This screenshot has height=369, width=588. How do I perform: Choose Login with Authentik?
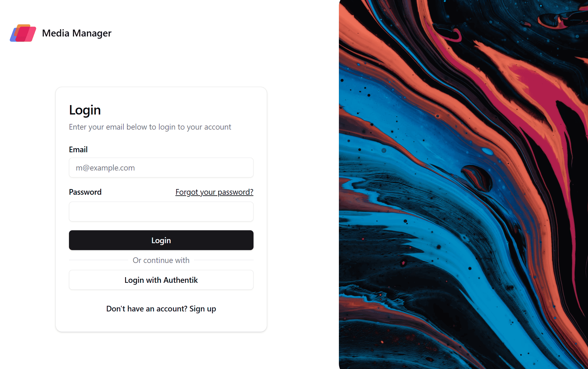(161, 280)
